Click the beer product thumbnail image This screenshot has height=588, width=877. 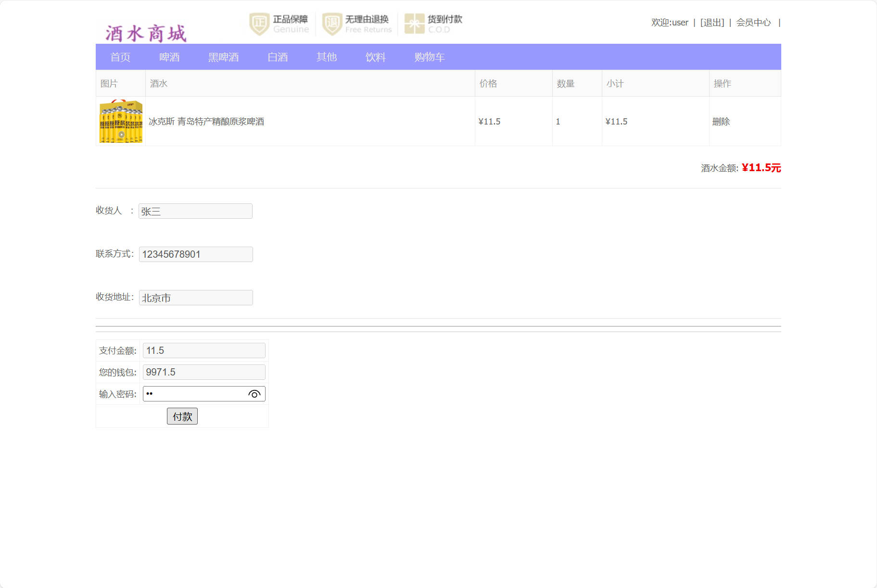(x=120, y=121)
